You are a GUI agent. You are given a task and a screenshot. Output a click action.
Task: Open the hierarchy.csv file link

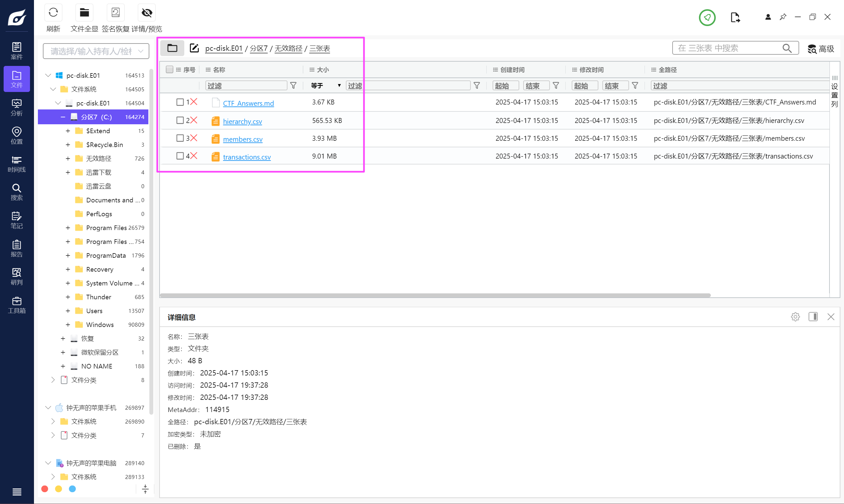pyautogui.click(x=242, y=121)
